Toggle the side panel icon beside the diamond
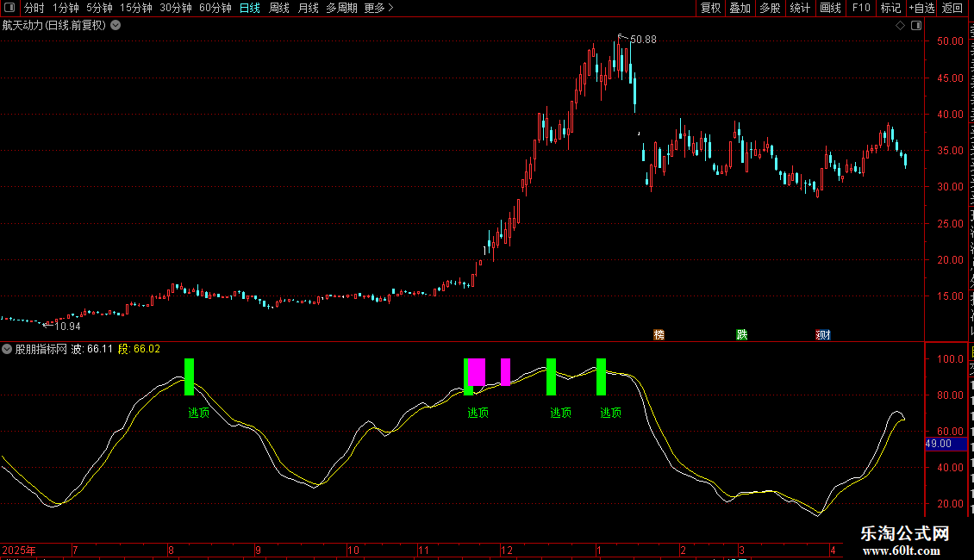This screenshot has height=560, width=974. 916,26
